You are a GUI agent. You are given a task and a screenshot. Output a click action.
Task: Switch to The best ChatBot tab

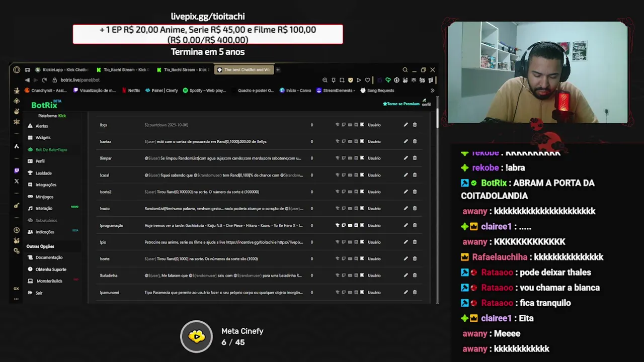click(244, 70)
